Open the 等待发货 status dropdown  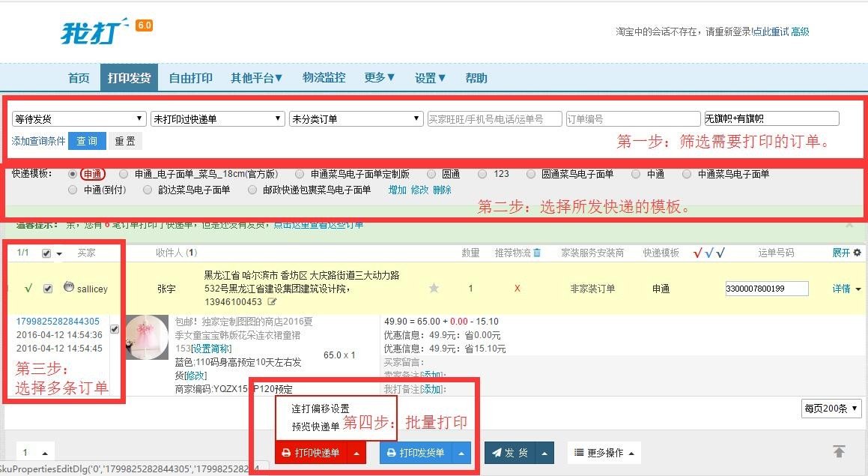(78, 118)
